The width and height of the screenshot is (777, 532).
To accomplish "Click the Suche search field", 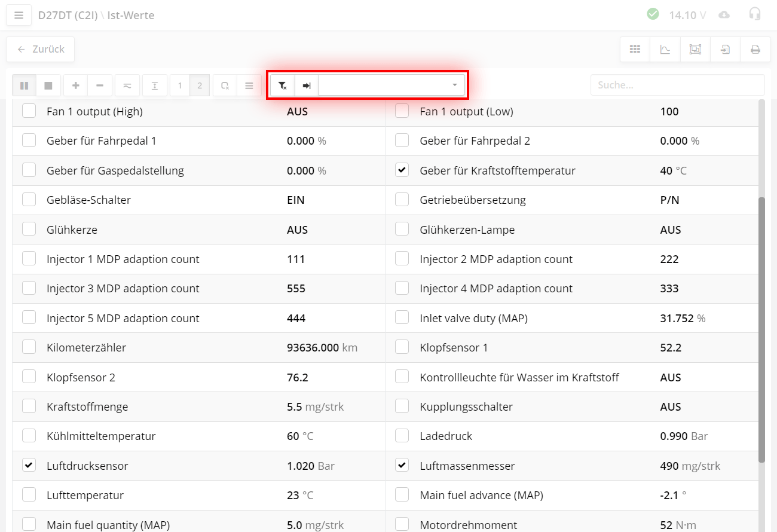I will point(677,85).
